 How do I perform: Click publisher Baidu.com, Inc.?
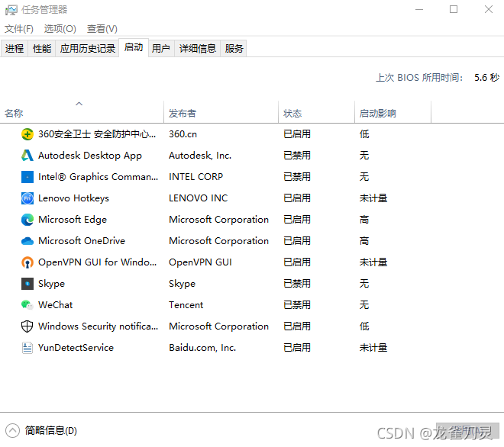pos(202,348)
